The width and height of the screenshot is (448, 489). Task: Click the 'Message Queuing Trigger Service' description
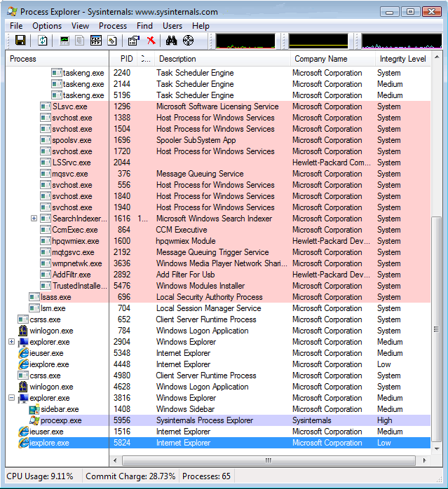212,252
